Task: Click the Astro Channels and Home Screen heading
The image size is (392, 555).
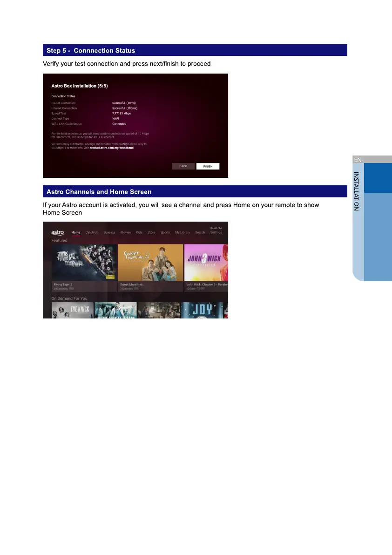Action: coord(99,192)
